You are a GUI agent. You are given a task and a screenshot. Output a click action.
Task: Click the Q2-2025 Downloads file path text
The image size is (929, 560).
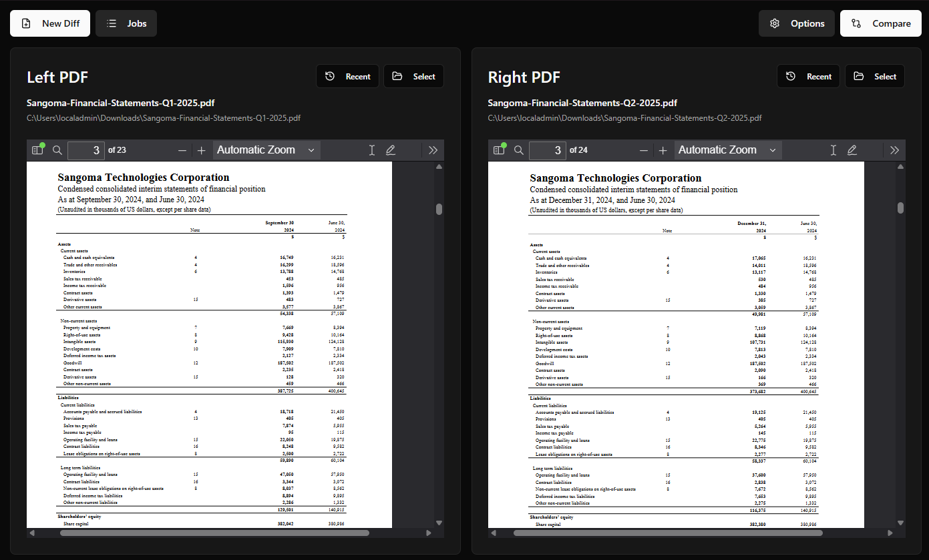[x=625, y=118]
